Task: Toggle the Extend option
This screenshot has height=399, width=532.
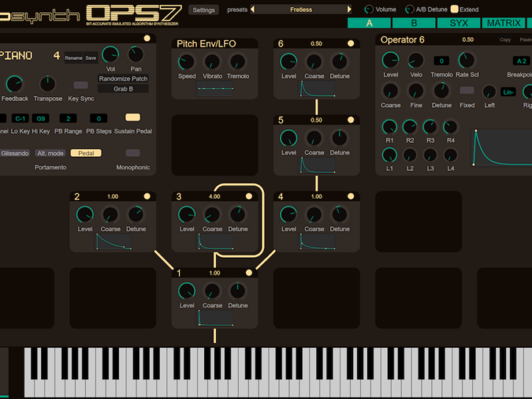Action: point(455,9)
